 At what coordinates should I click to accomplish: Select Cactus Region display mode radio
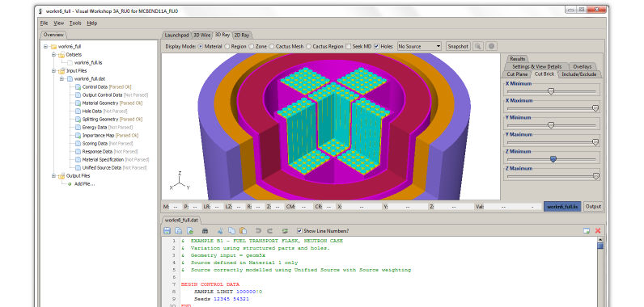pos(309,47)
